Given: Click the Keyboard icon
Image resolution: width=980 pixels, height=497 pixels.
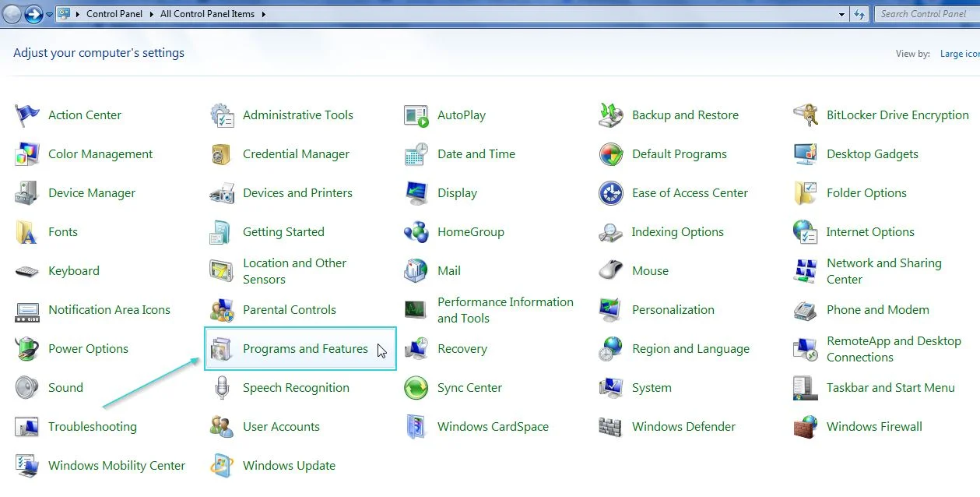Looking at the screenshot, I should [x=27, y=271].
